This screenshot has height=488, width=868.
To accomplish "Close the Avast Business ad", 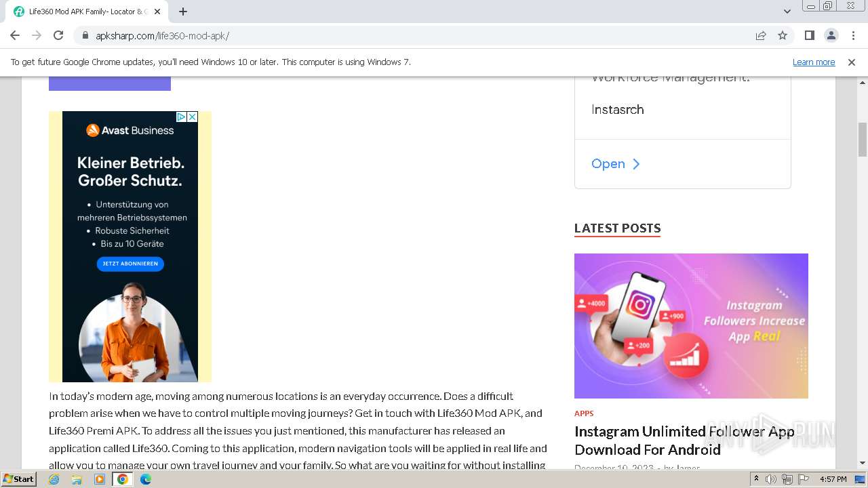I will [193, 117].
